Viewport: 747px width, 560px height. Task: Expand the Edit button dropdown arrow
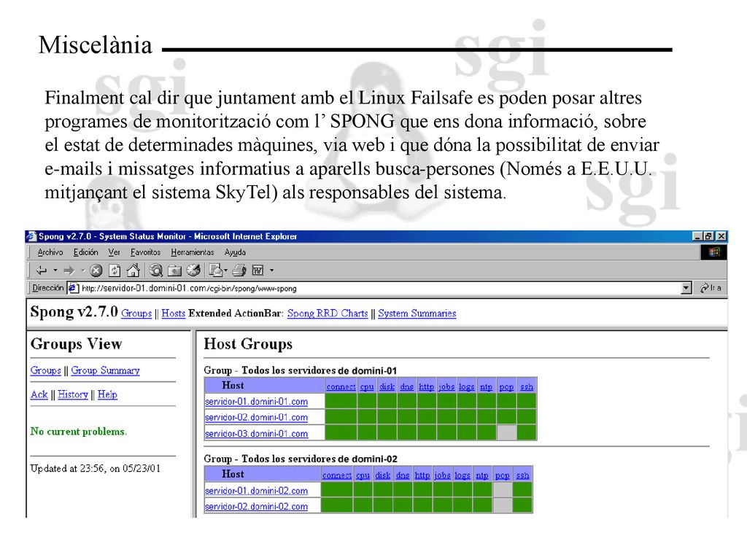[x=271, y=271]
